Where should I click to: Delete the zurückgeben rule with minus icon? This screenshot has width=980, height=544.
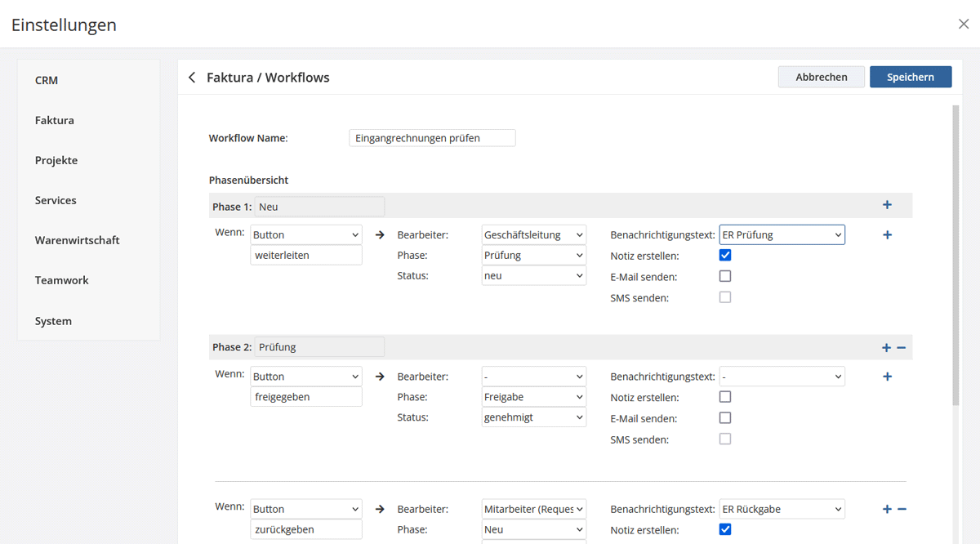[902, 509]
